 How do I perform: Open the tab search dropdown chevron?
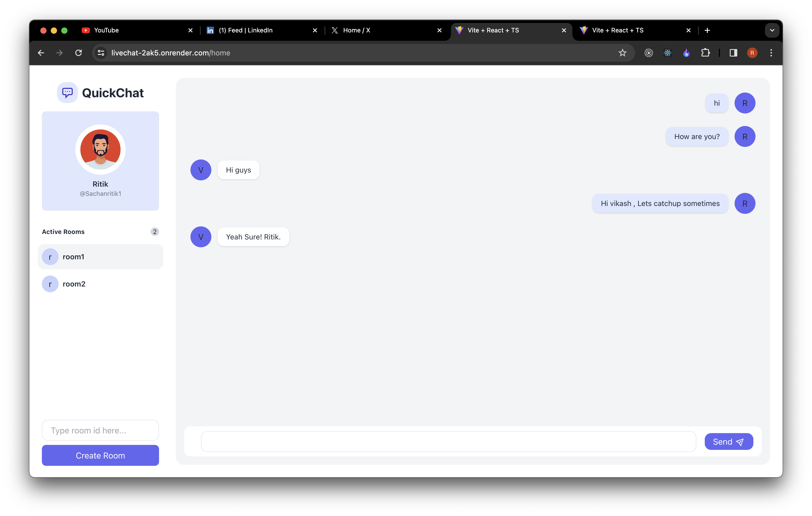772,30
